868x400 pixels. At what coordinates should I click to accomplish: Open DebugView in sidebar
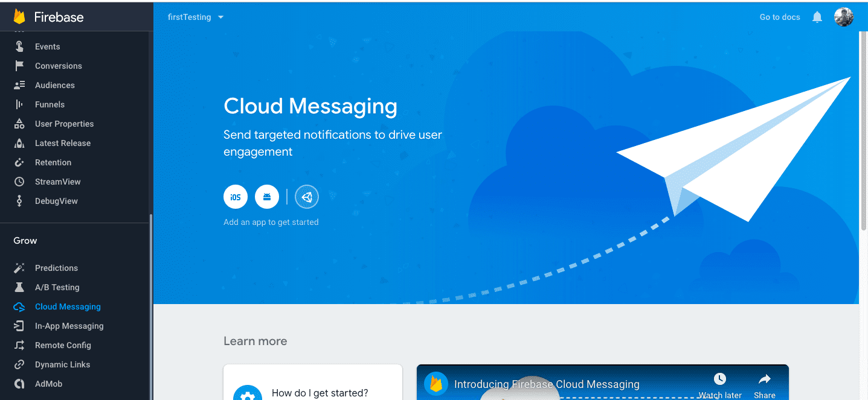[x=56, y=201]
